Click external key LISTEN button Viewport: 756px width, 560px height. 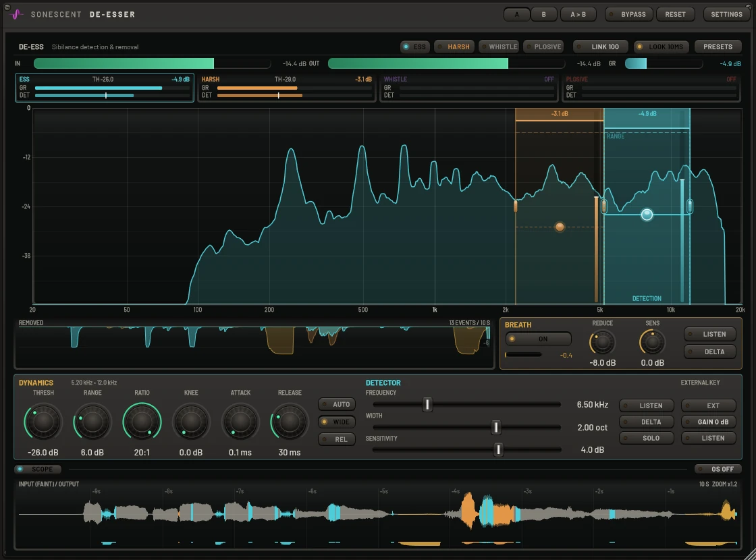(708, 438)
